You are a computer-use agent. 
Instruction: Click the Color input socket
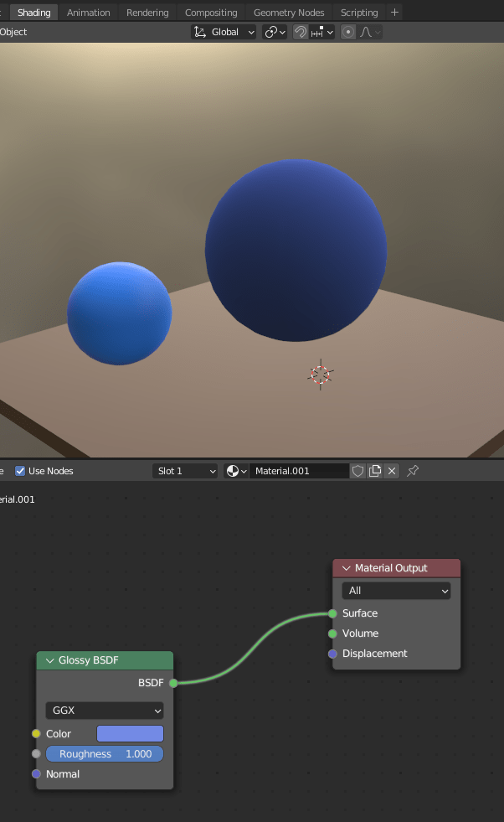click(36, 733)
